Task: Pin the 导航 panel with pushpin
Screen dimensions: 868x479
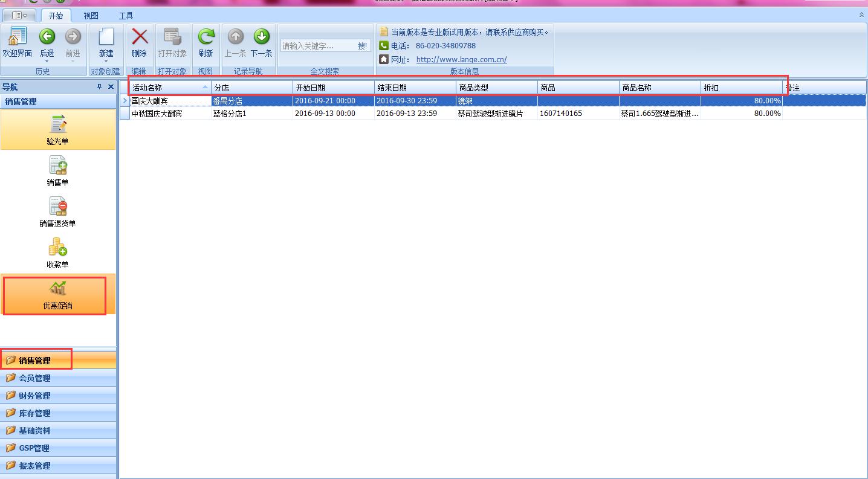Action: 100,87
